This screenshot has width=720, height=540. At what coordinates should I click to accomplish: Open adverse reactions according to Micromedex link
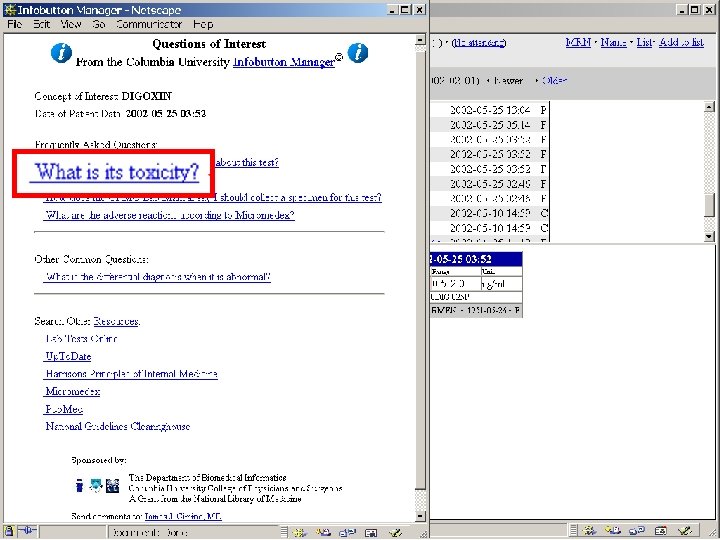(169, 215)
